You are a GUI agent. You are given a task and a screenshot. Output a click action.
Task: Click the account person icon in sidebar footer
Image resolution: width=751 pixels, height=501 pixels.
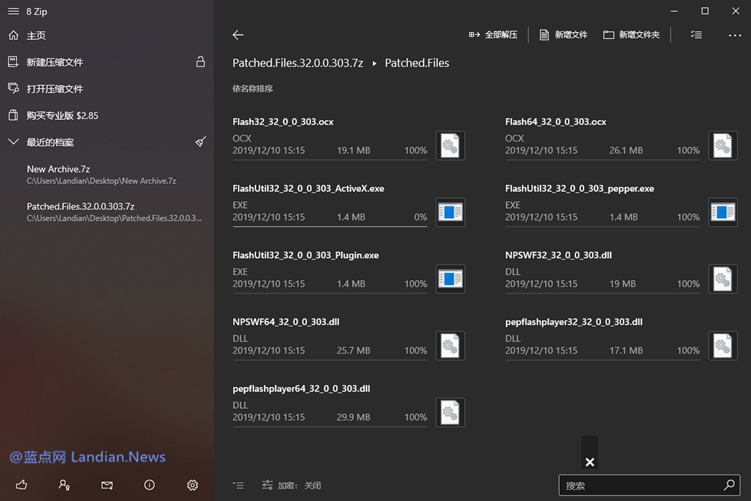64,485
